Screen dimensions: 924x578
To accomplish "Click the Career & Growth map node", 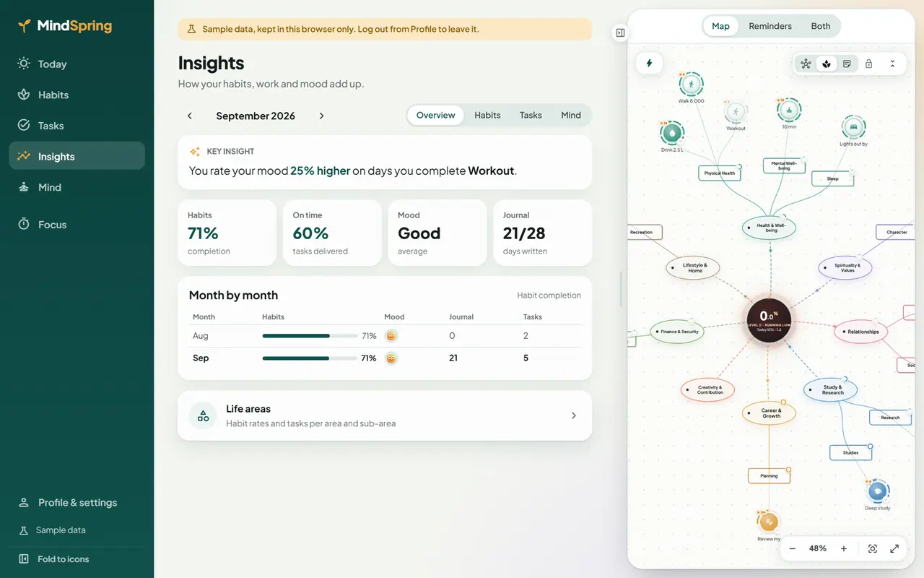I will (770, 413).
